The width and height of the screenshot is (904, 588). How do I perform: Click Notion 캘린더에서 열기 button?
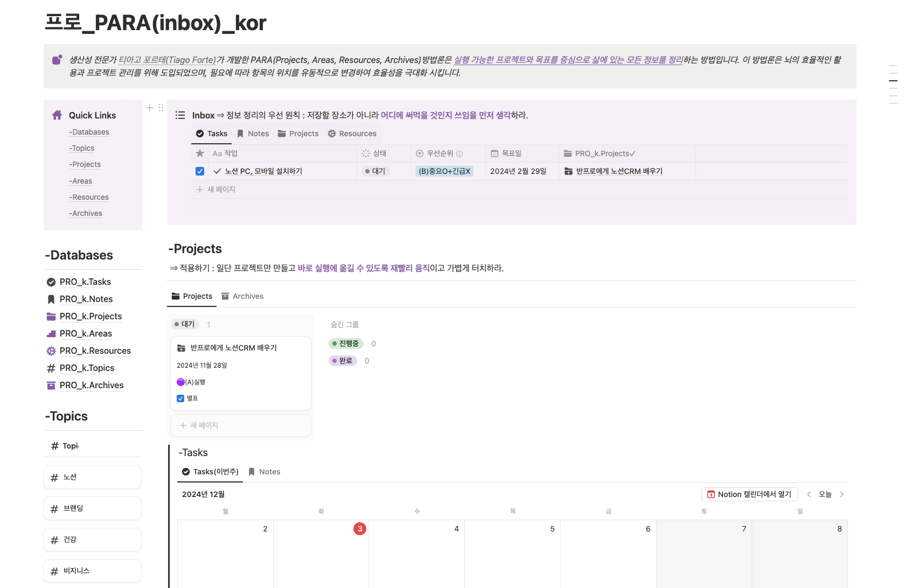749,494
